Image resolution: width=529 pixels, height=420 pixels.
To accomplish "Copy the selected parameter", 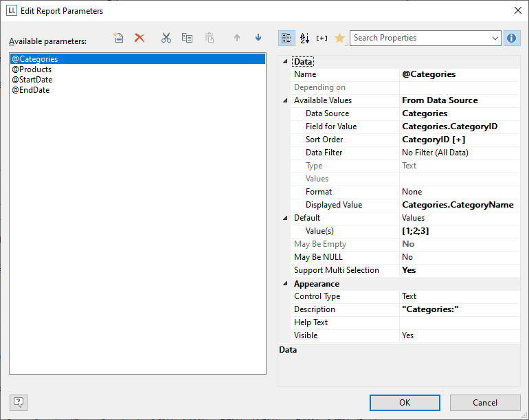I will tap(187, 38).
